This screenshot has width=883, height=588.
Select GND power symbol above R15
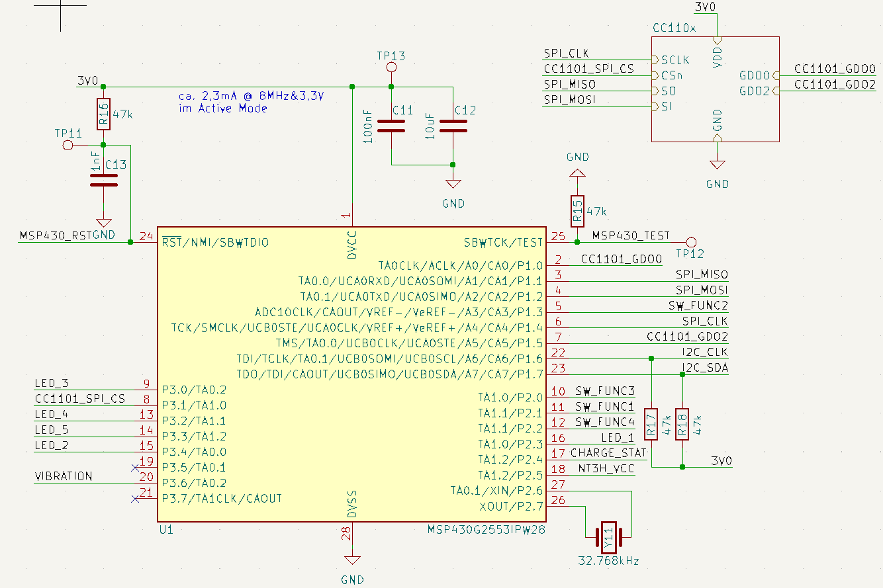point(578,173)
